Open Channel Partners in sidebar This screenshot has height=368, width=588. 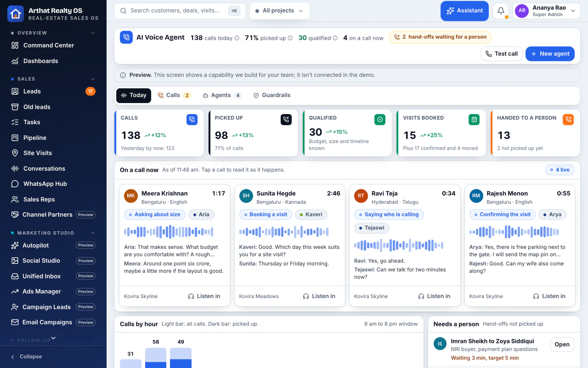click(x=53, y=215)
